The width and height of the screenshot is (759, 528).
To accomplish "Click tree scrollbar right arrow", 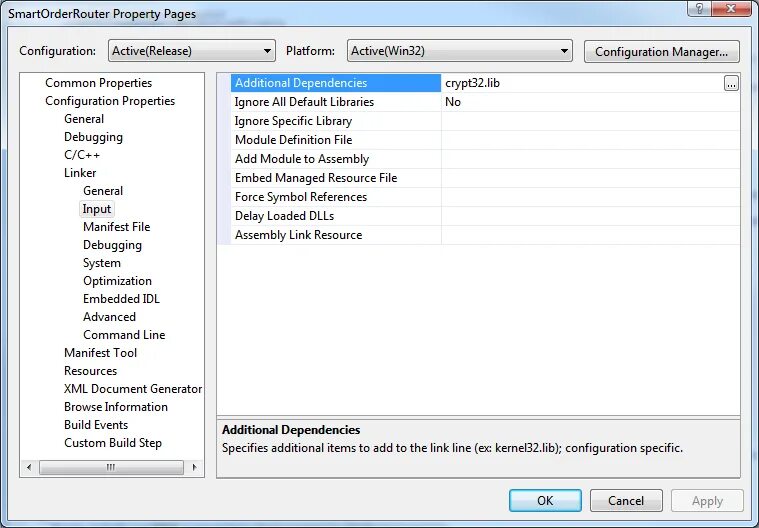I will click(195, 467).
